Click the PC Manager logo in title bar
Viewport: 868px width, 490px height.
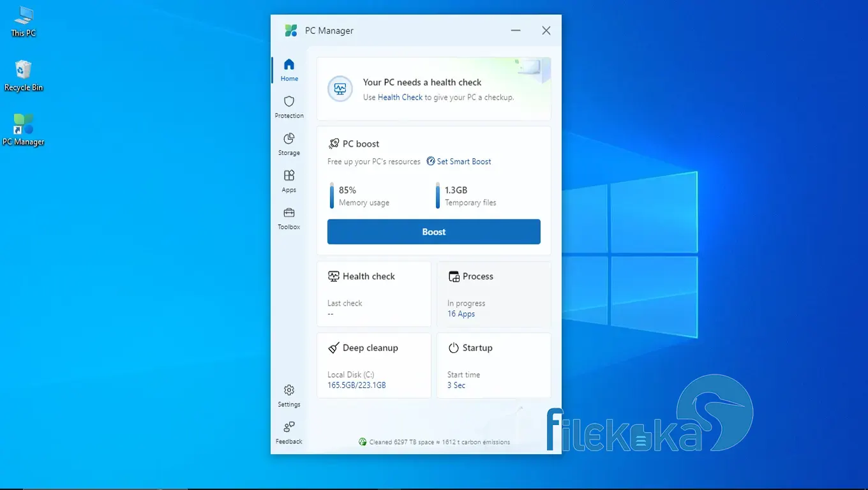(x=291, y=31)
